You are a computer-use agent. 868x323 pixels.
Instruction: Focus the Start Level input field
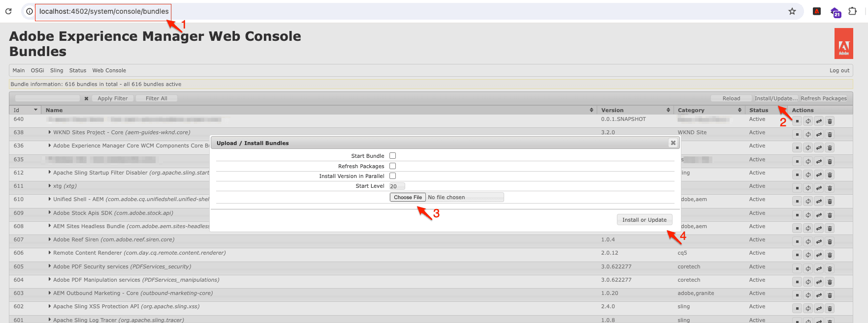pyautogui.click(x=397, y=186)
